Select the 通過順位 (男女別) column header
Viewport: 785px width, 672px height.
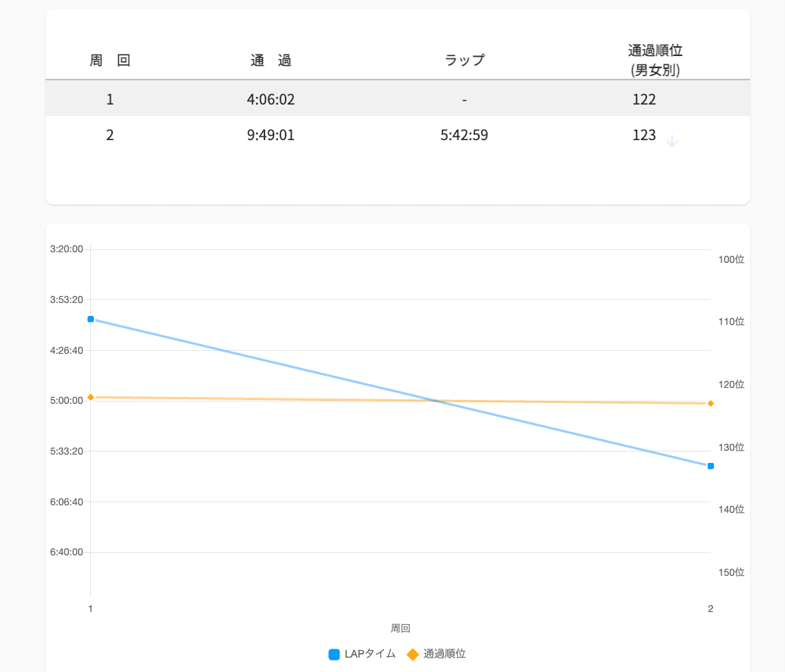[655, 61]
